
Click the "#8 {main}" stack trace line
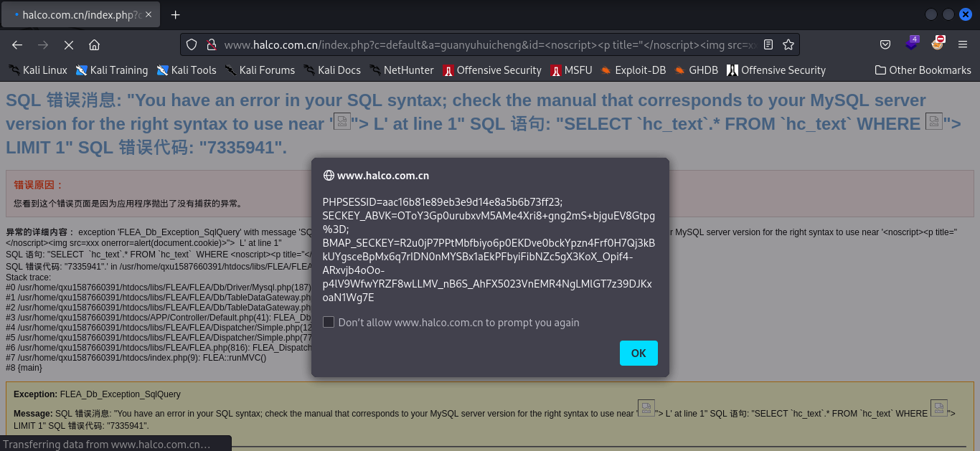tap(24, 368)
